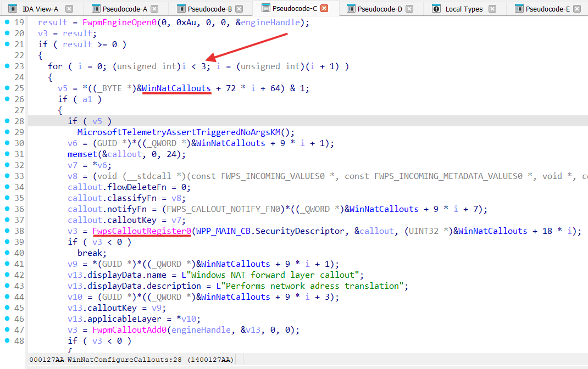Screen dimensions: 588x369
Task: Toggle breakpoint dot on line 23
Action: pos(7,66)
